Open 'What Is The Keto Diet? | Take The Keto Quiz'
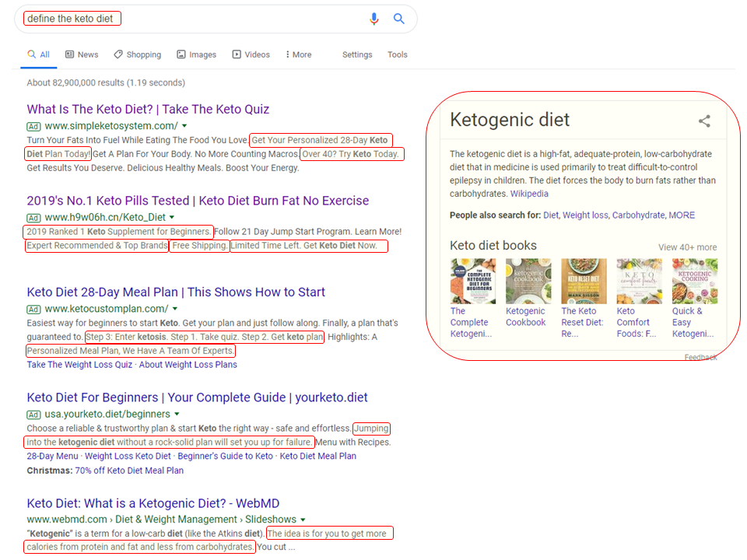747x560 pixels. point(148,109)
